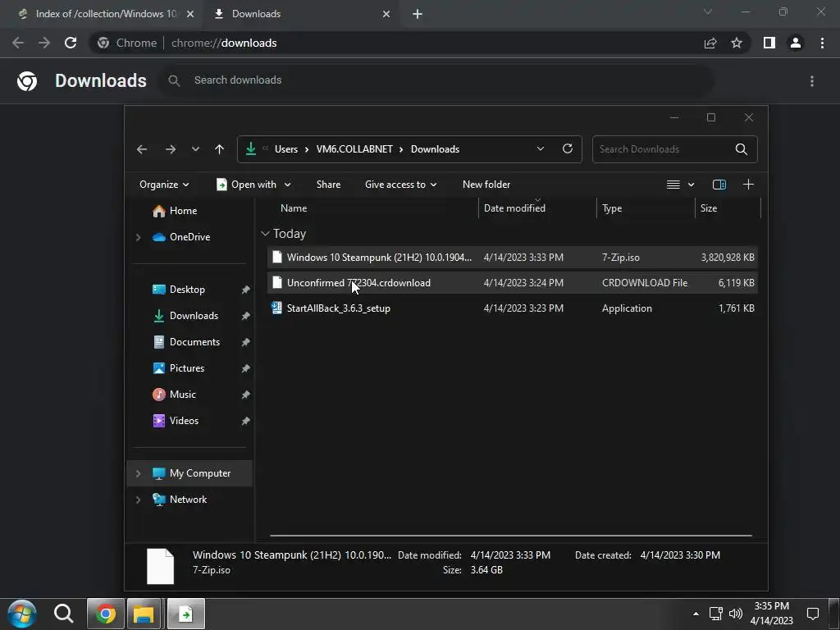
Task: Select Network in the navigation pane
Action: tap(188, 500)
